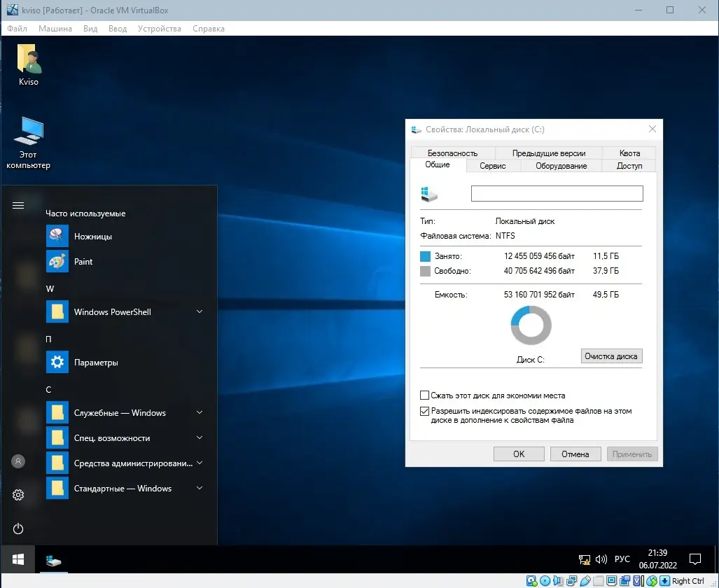Enable 'Сжать этот диск для экономии места'
The image size is (719, 588).
click(x=424, y=395)
